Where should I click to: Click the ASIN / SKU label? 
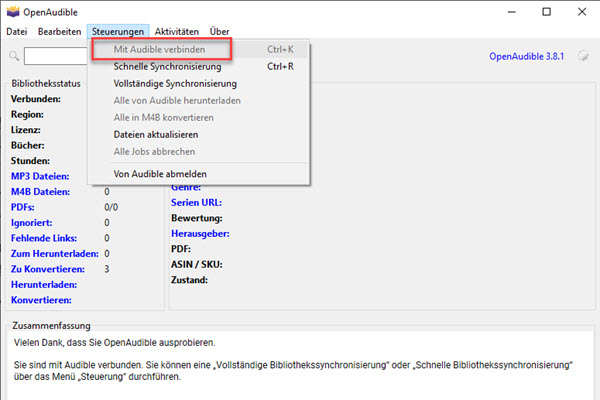pyautogui.click(x=197, y=264)
